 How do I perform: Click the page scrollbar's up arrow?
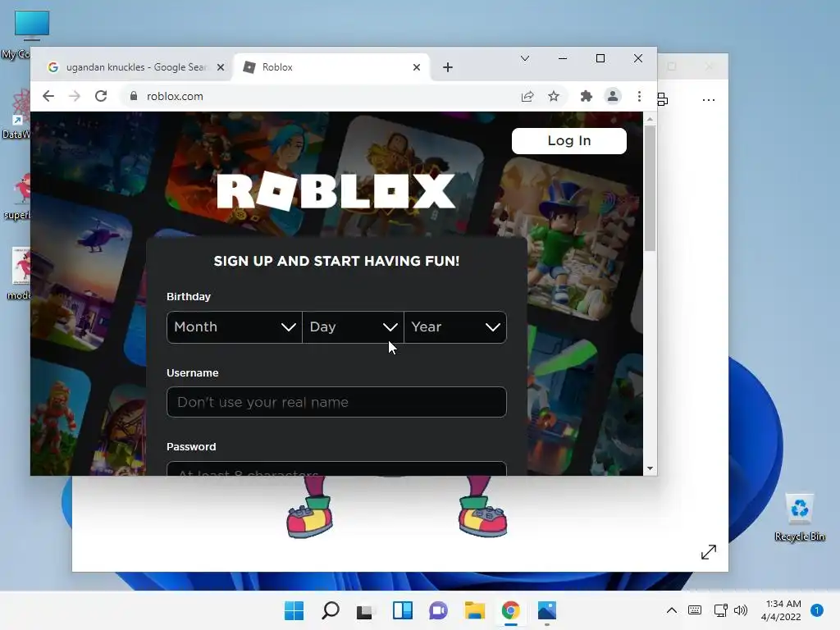point(650,119)
